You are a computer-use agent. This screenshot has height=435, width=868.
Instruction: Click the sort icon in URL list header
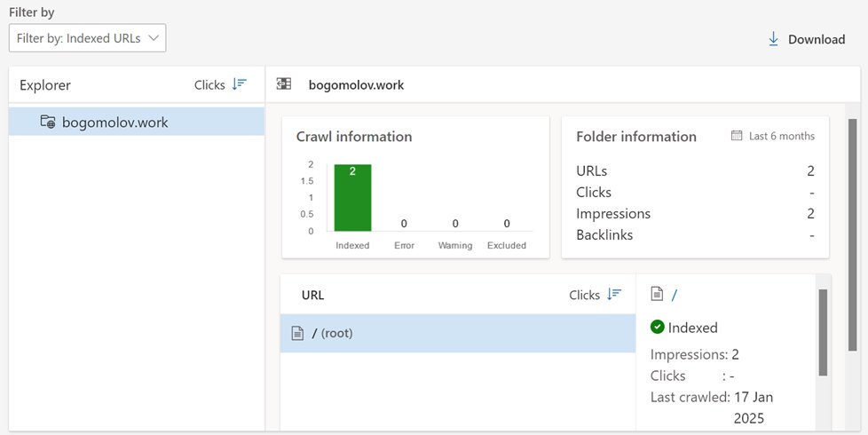click(613, 295)
